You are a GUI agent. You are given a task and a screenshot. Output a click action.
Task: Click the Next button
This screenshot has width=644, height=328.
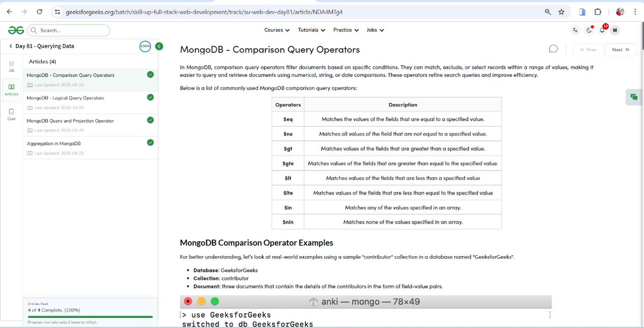[620, 49]
